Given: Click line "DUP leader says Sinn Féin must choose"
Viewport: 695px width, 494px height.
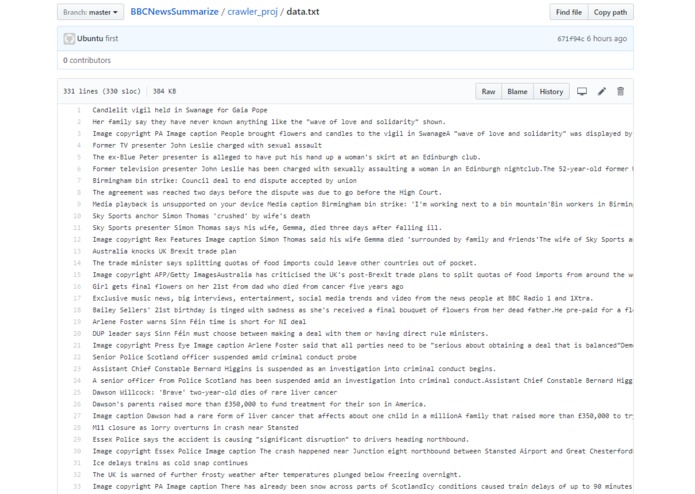Looking at the screenshot, I should pyautogui.click(x=290, y=334).
